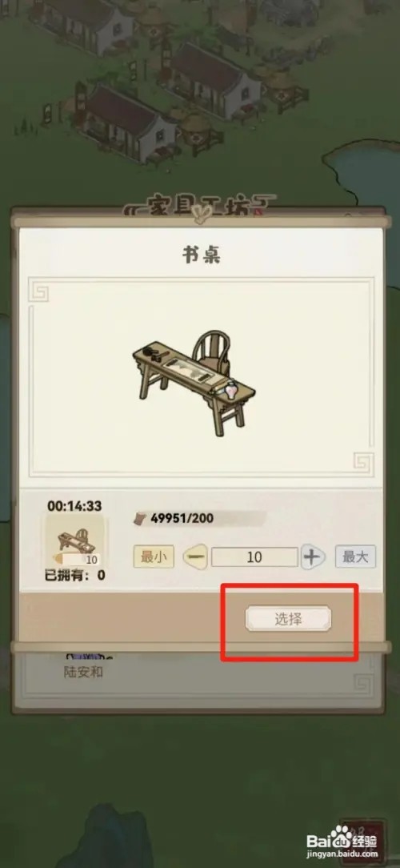400x868 pixels.
Task: Tap the plus quantity button
Action: 313,557
